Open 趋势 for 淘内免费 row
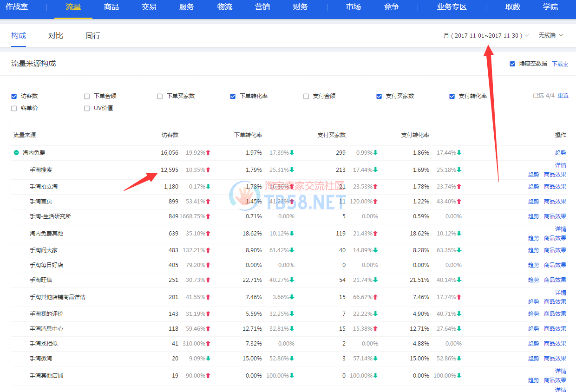 [561, 153]
